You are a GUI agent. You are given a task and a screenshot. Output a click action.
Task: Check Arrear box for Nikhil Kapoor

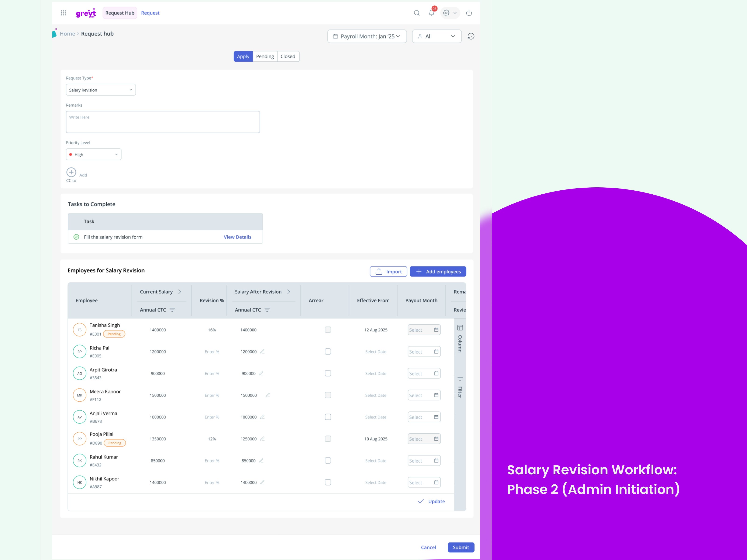coord(328,482)
